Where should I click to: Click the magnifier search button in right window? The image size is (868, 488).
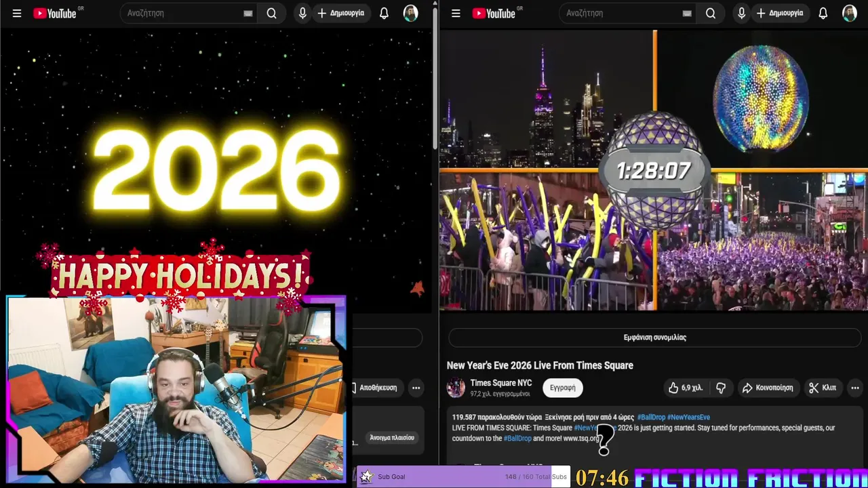tap(711, 14)
